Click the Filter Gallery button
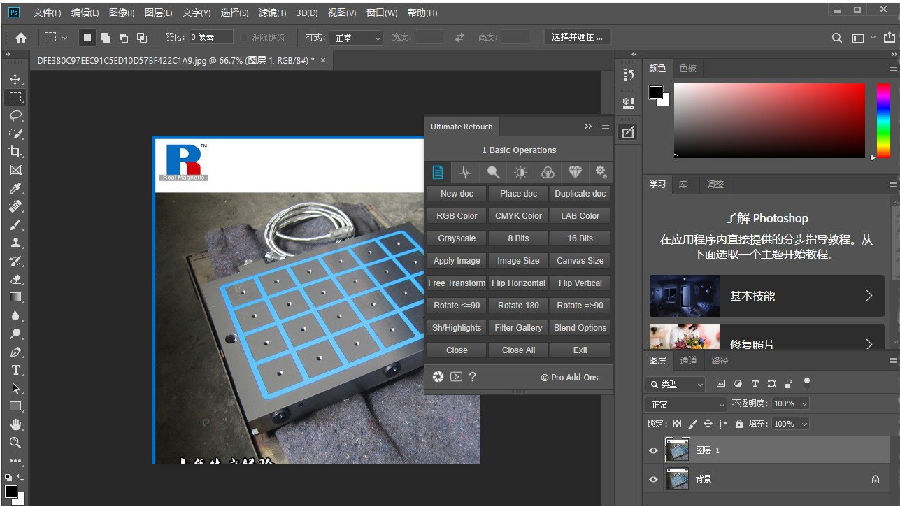This screenshot has width=900, height=506. (x=518, y=328)
